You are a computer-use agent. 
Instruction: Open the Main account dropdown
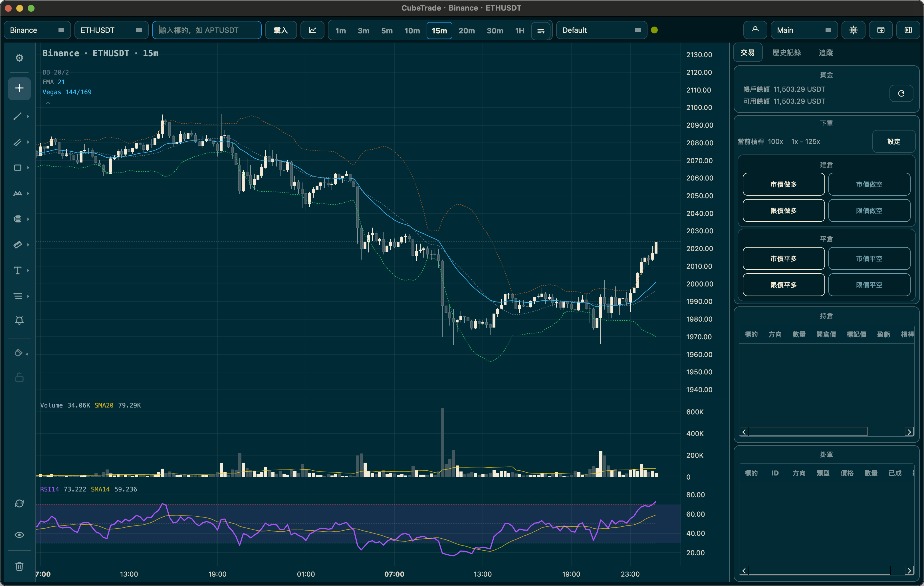(804, 30)
